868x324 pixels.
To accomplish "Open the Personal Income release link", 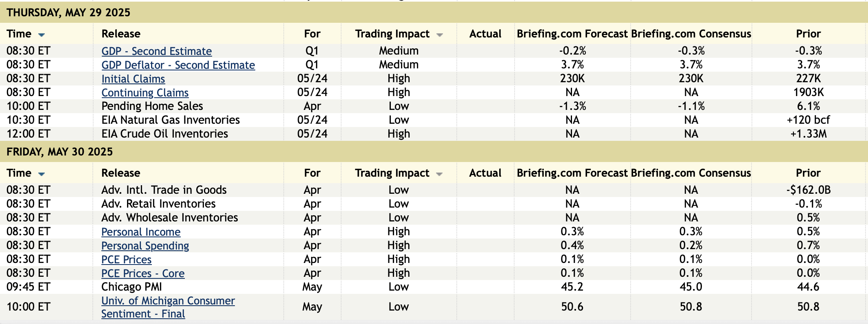I will coord(141,232).
